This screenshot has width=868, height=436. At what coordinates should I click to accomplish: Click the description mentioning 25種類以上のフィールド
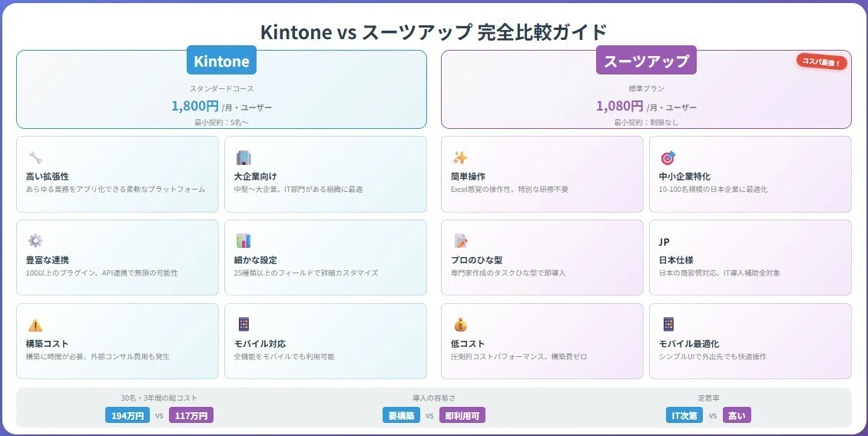306,272
